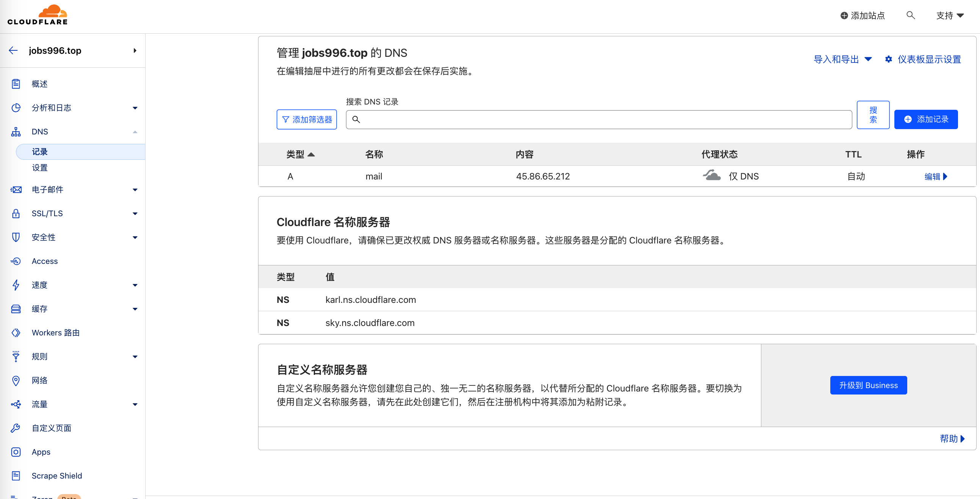This screenshot has width=980, height=499.
Task: Open the 概述 overview clipboard icon
Action: [x=16, y=84]
